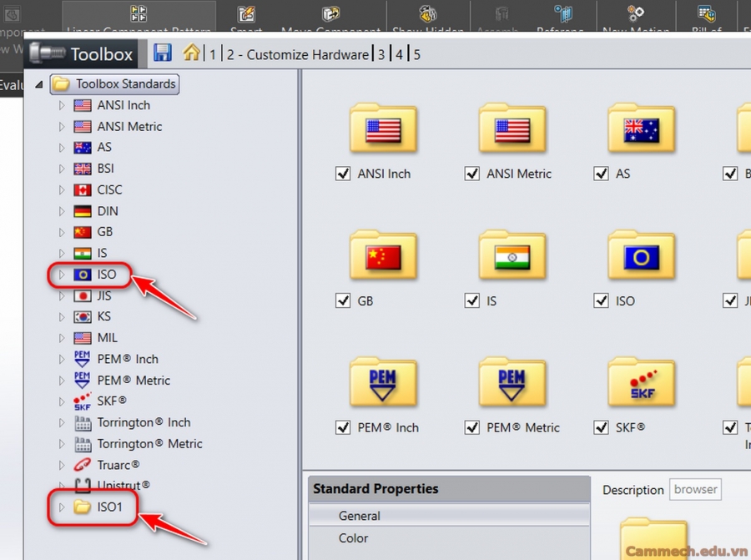The height and width of the screenshot is (560, 751).
Task: Click the Toolbox bolt logo icon
Action: point(47,53)
